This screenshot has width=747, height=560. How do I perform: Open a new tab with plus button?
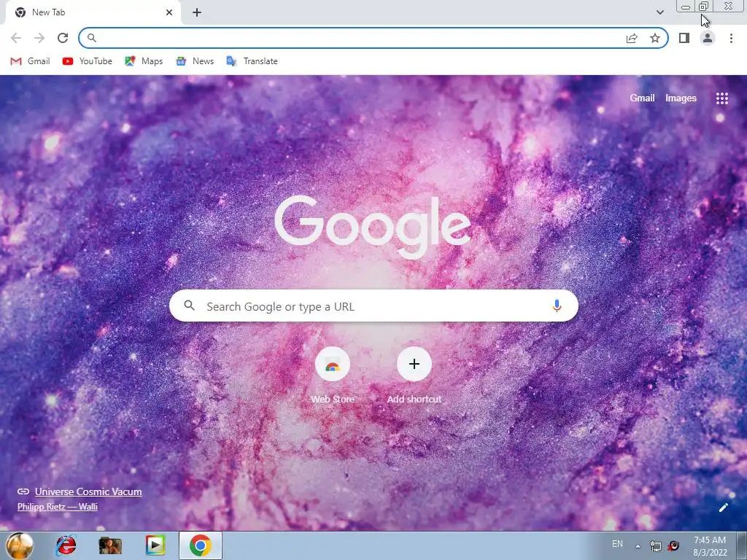tap(197, 12)
